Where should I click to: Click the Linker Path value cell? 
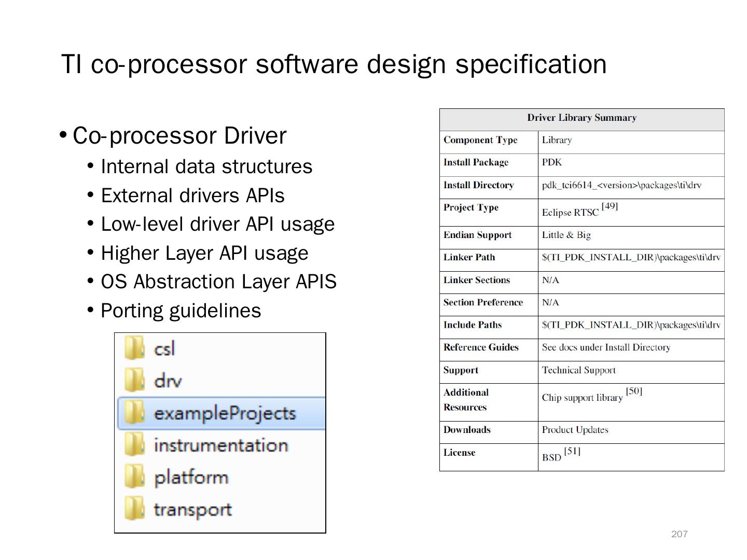pyautogui.click(x=630, y=258)
